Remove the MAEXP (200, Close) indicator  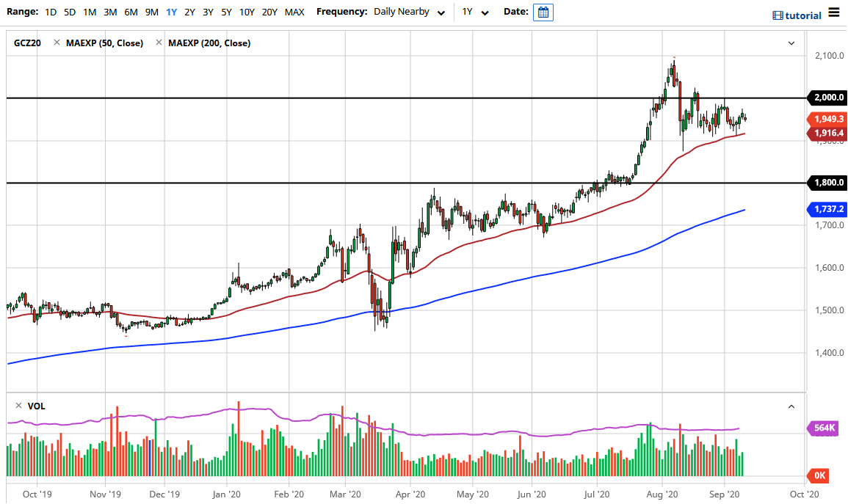[159, 43]
